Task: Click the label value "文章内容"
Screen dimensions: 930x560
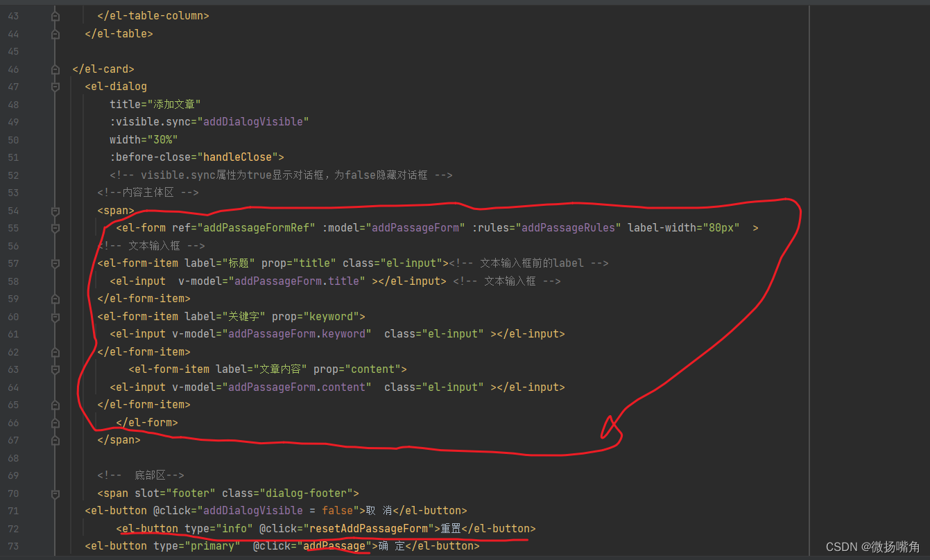Action: coord(281,369)
